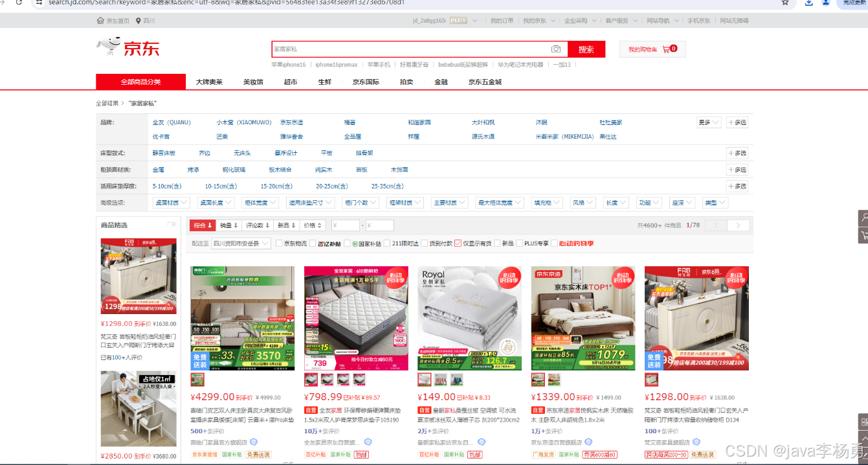The image size is (868, 465).
Task: Open 皇朝家私 quilt product image
Action: tap(469, 318)
